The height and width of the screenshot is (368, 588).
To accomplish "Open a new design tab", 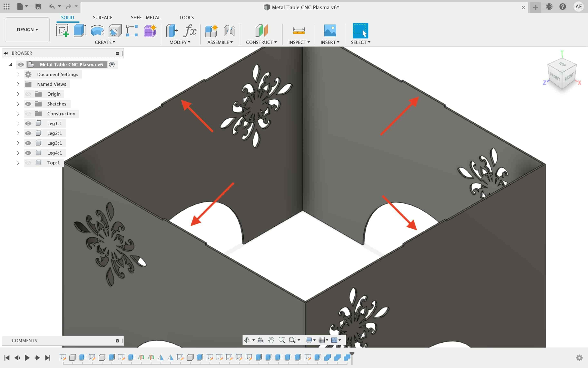I will coord(535,7).
